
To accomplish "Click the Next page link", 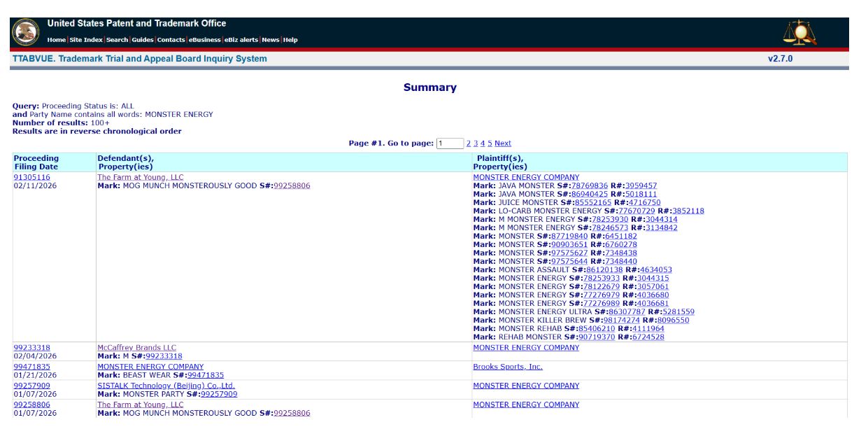I will tap(503, 143).
